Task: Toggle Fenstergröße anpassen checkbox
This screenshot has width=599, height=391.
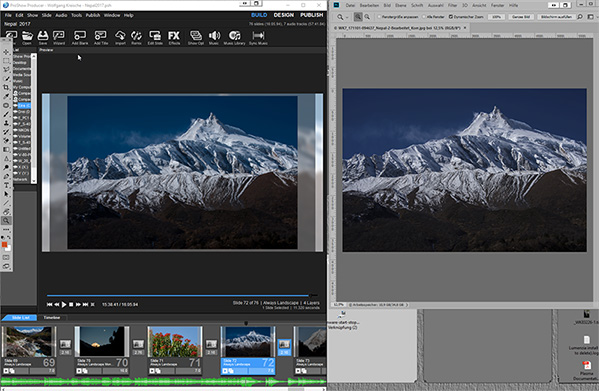Action: coord(379,17)
